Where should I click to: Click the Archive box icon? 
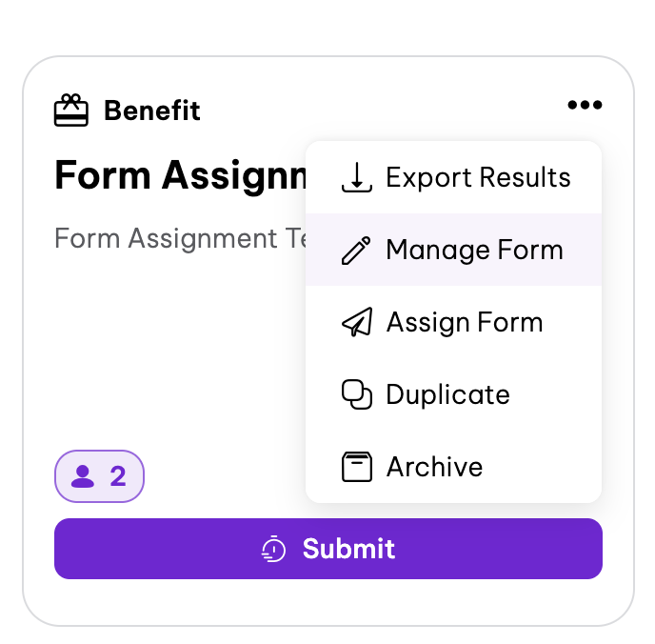click(356, 467)
